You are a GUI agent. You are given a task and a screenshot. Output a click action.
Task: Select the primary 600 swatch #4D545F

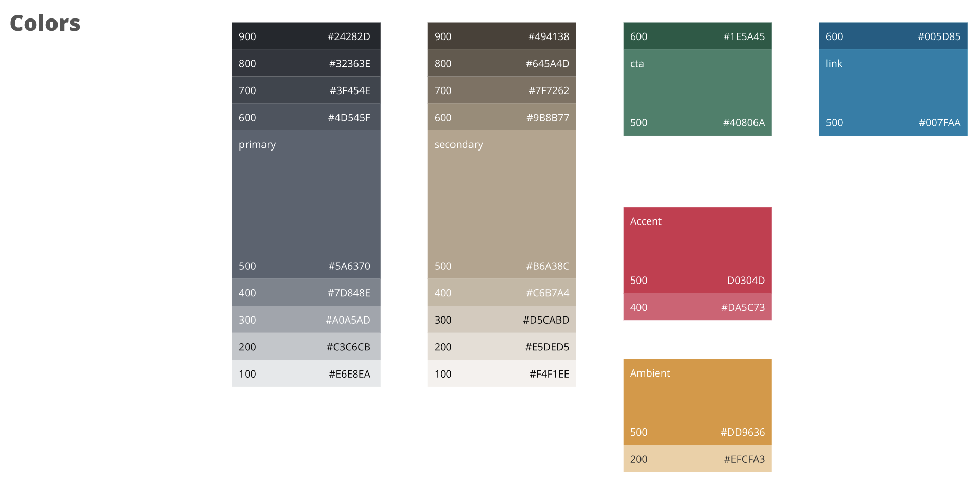coord(306,117)
